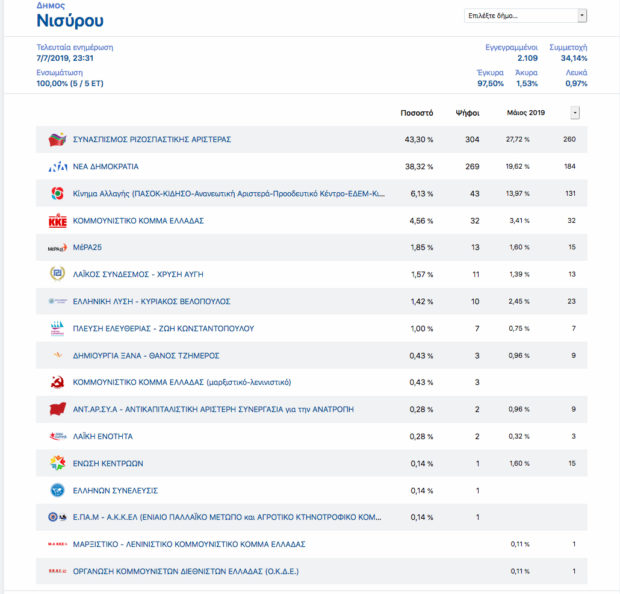Click the Ελλήνων Συνέλευσις blue logo

57,490
